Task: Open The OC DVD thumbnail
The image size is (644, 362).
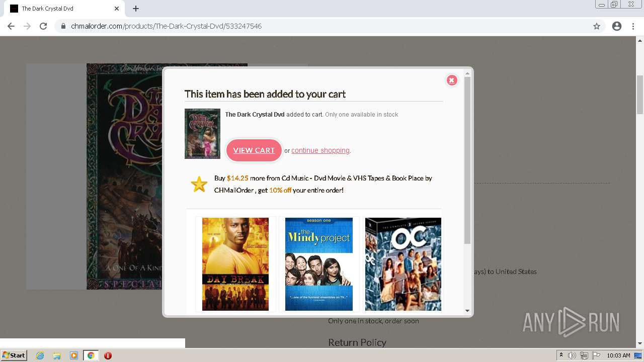Action: pyautogui.click(x=403, y=264)
